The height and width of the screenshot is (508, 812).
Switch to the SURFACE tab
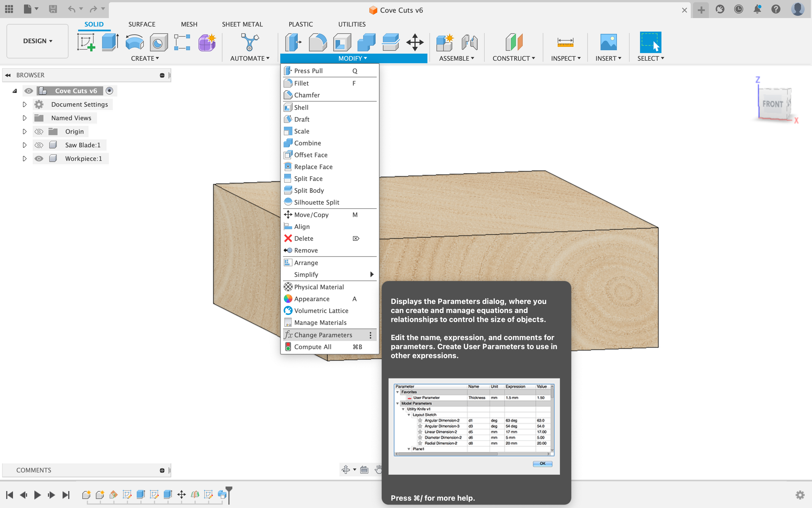142,24
